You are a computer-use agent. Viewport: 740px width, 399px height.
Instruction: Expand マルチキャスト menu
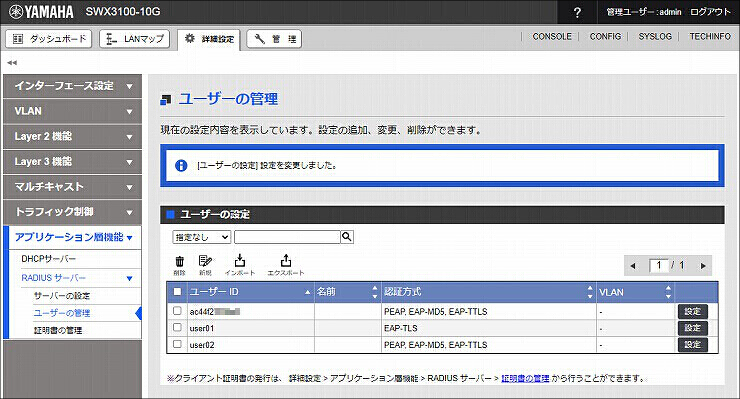point(72,187)
